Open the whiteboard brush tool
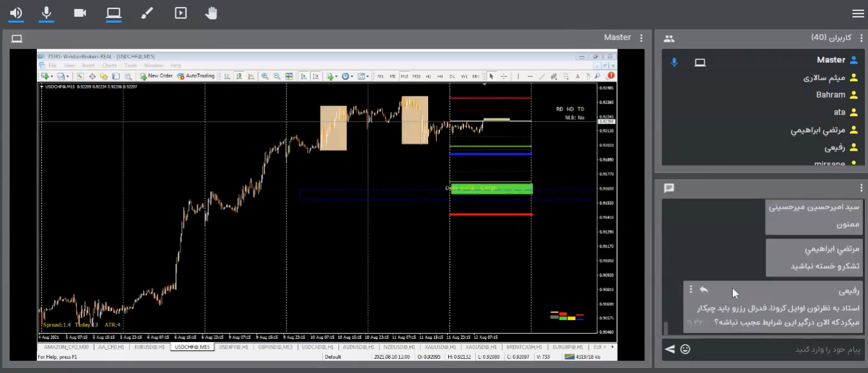The height and width of the screenshot is (373, 868). (147, 13)
